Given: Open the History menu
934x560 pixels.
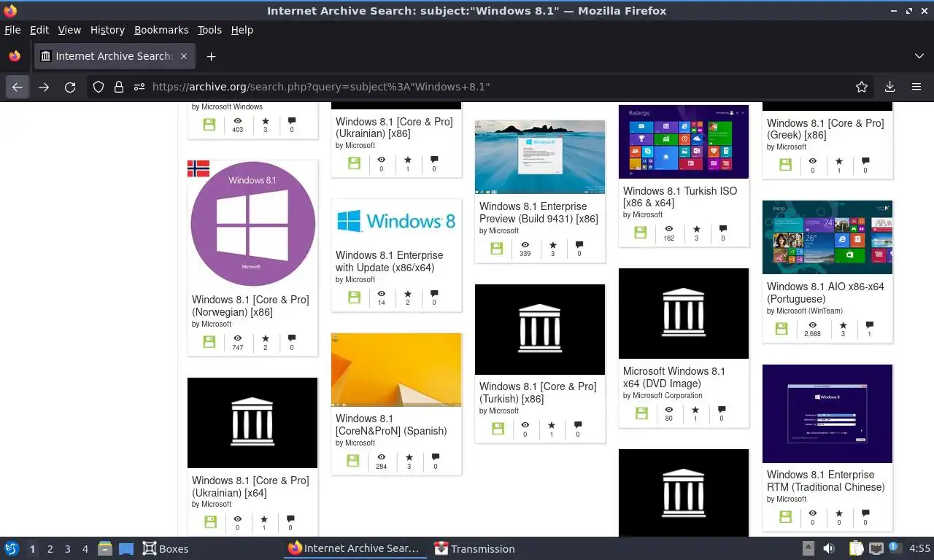Looking at the screenshot, I should point(107,30).
